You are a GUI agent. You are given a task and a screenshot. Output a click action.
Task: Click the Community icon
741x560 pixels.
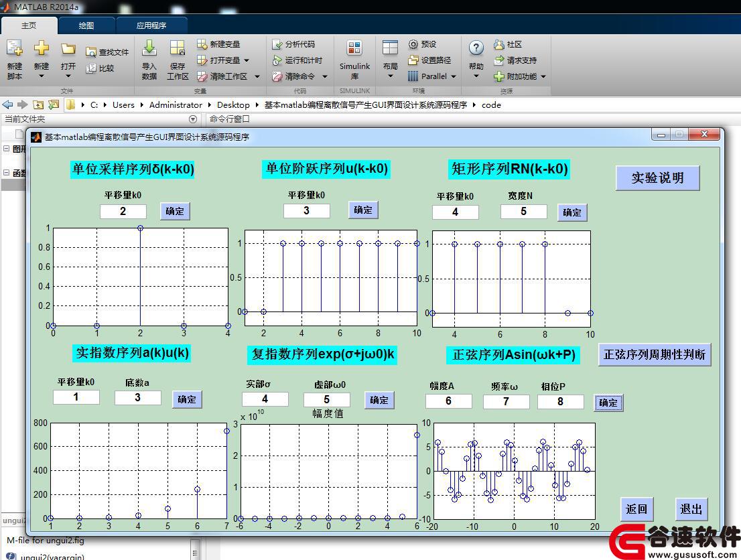coord(499,44)
